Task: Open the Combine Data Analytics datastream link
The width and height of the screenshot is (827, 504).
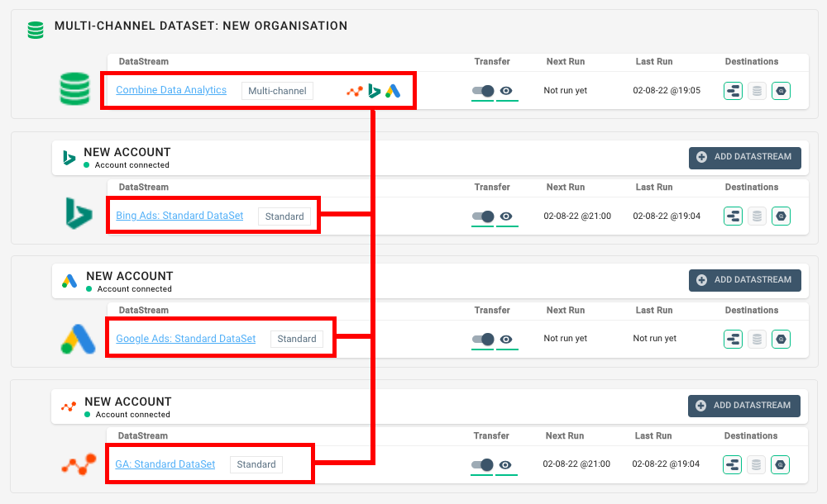Action: (171, 90)
